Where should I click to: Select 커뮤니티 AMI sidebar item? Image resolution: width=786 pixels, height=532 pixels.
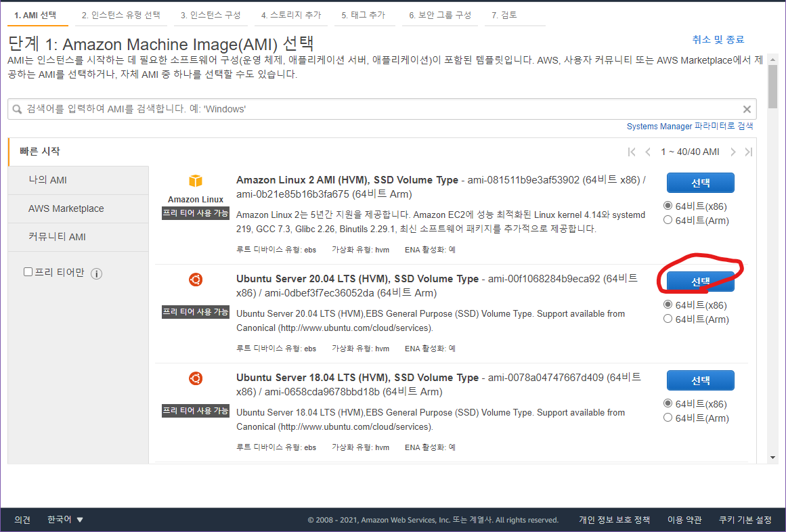coord(79,237)
